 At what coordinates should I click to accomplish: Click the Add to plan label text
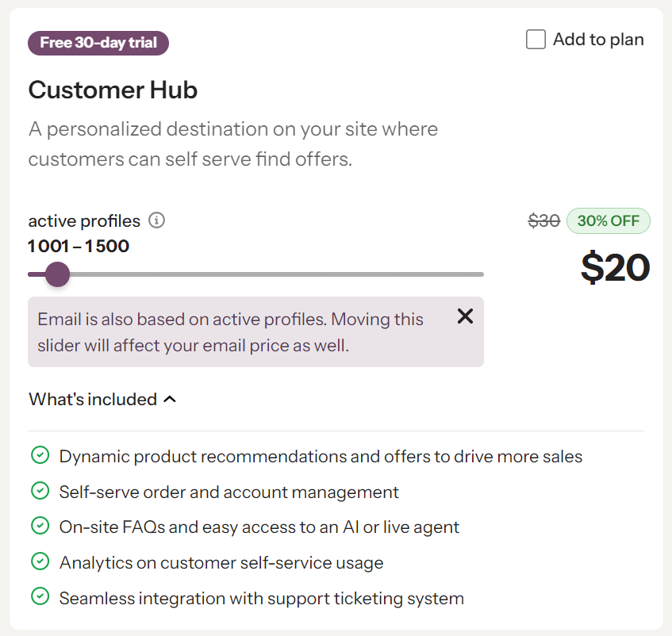coord(598,40)
